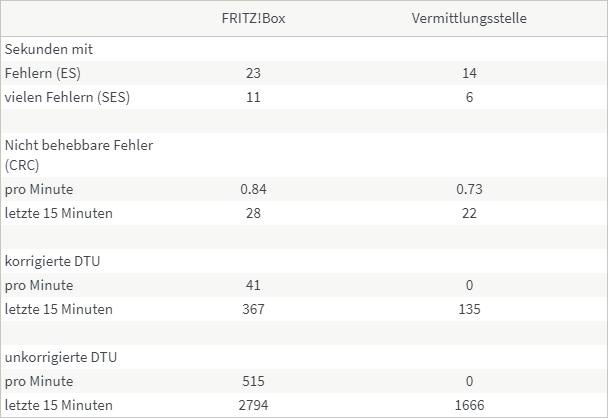The height and width of the screenshot is (418, 608).
Task: Click the FRITZ!Box column header
Action: (x=252, y=19)
